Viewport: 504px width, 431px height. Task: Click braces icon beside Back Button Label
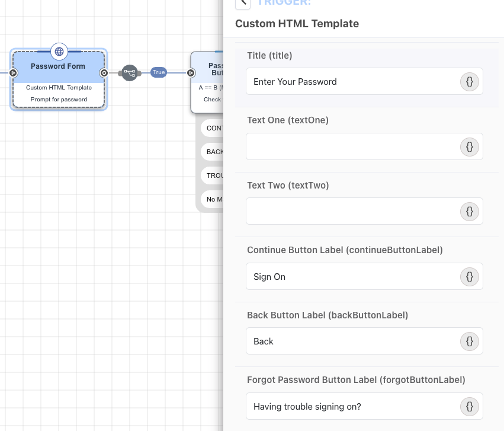[x=470, y=341]
